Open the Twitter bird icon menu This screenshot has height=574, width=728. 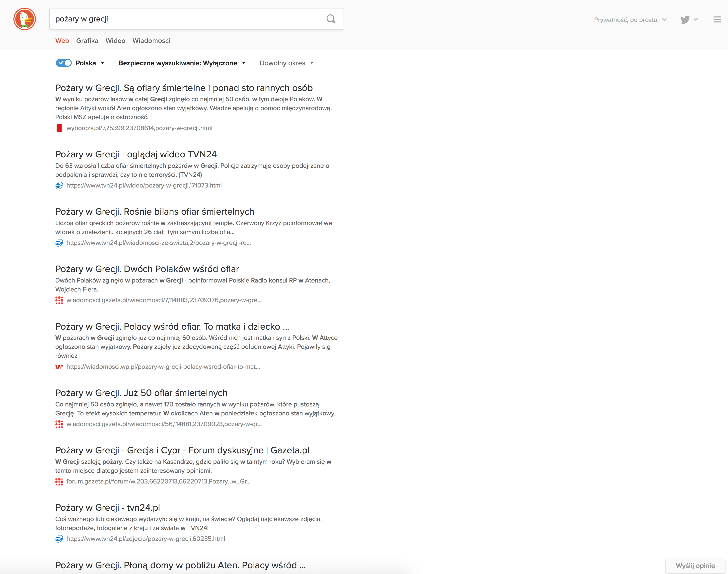click(x=685, y=19)
